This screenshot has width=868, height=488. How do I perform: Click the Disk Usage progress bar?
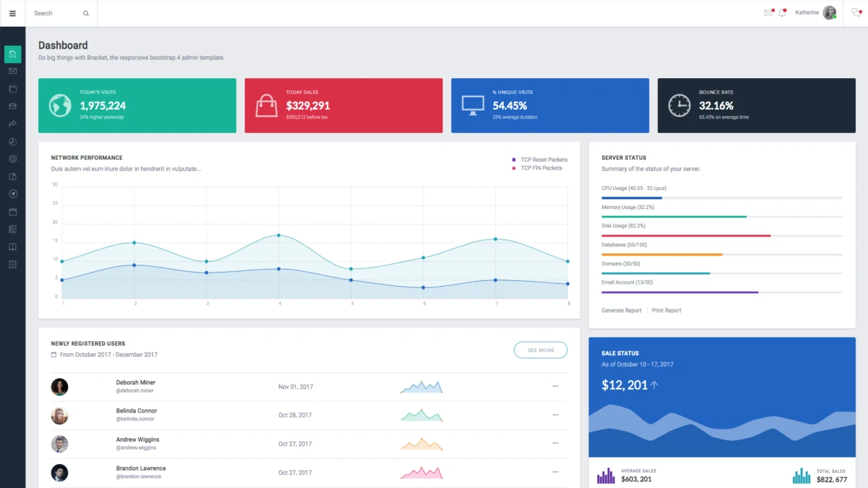[x=721, y=235]
